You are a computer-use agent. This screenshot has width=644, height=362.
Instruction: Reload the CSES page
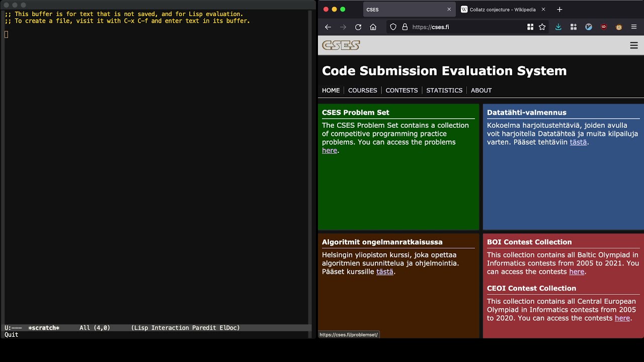[x=358, y=27]
